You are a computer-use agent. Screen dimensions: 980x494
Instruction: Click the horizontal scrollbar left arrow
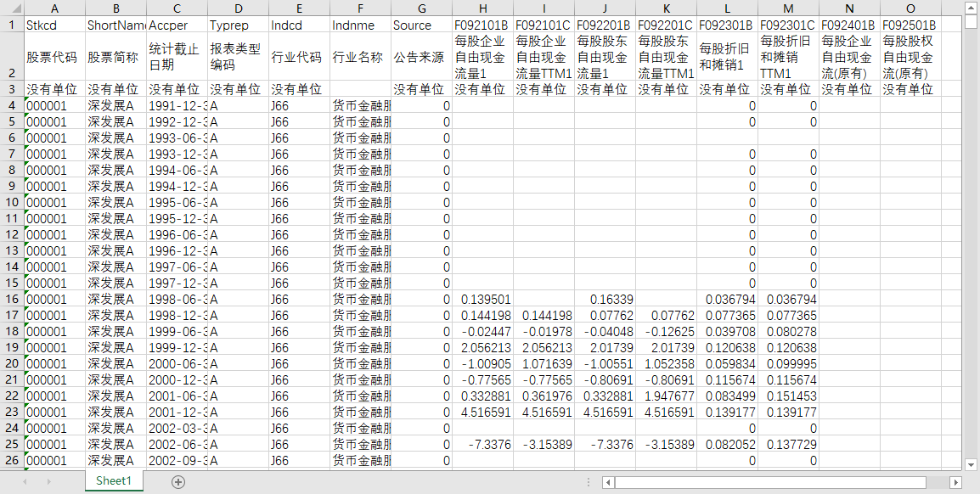click(608, 482)
